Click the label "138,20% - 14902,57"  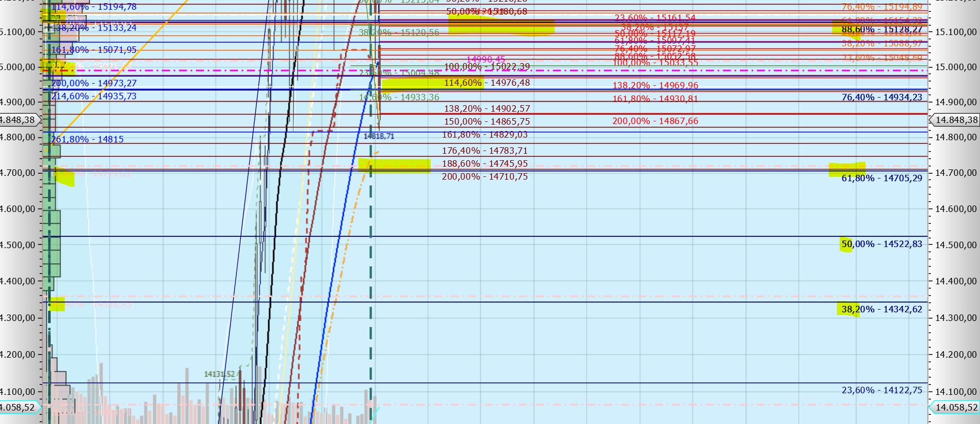[x=487, y=108]
